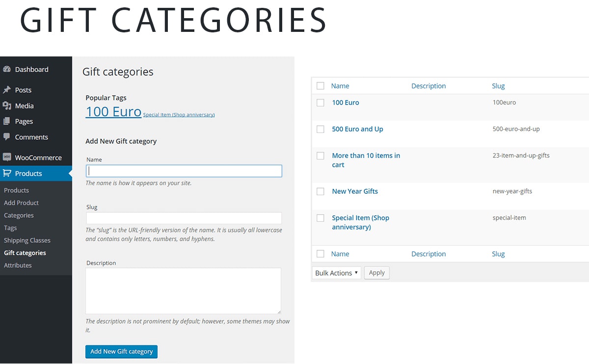Image resolution: width=589 pixels, height=364 pixels.
Task: Open the Bulk Actions dropdown
Action: click(x=336, y=273)
